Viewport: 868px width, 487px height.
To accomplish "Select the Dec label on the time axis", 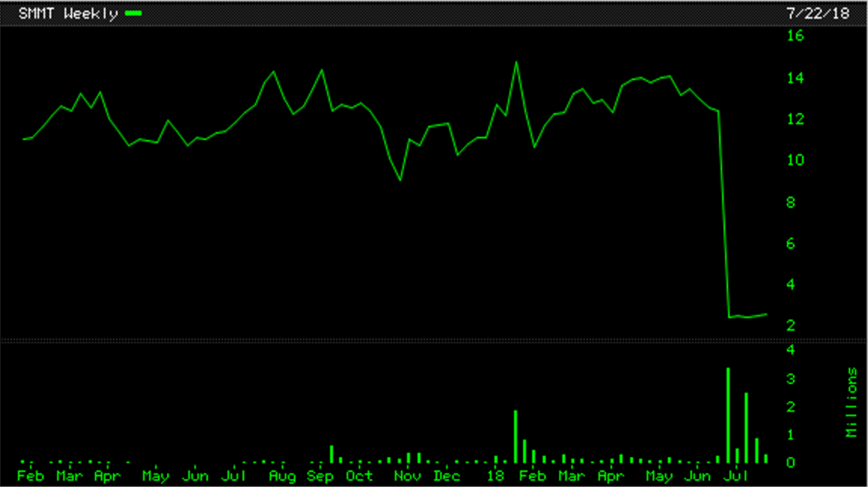I will [446, 476].
